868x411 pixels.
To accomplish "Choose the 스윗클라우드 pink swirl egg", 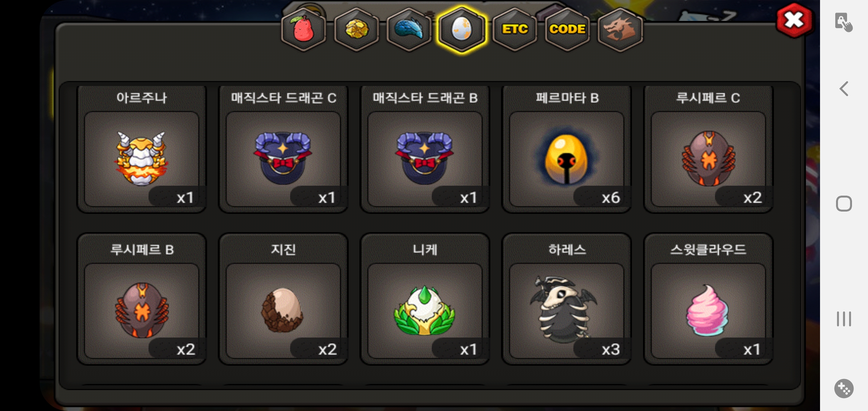I will pyautogui.click(x=708, y=299).
